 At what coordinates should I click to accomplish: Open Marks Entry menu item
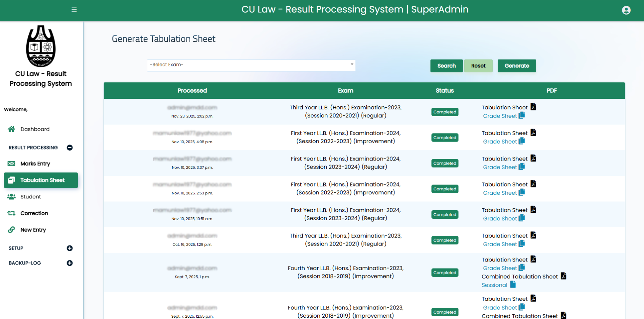[35, 164]
